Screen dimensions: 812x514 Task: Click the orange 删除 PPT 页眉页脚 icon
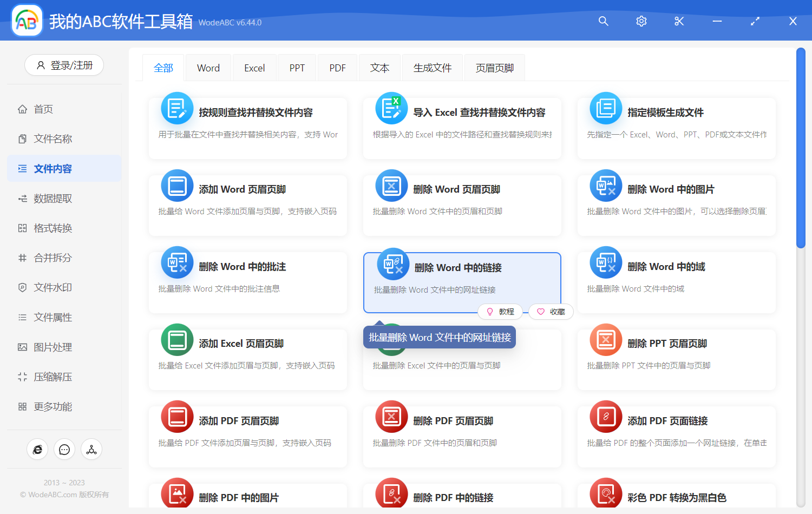click(605, 339)
